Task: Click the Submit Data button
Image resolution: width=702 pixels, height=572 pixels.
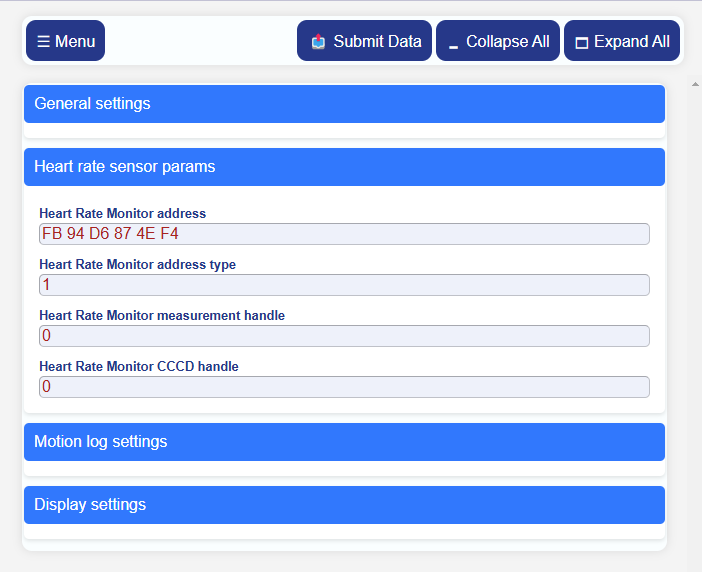Action: click(364, 41)
